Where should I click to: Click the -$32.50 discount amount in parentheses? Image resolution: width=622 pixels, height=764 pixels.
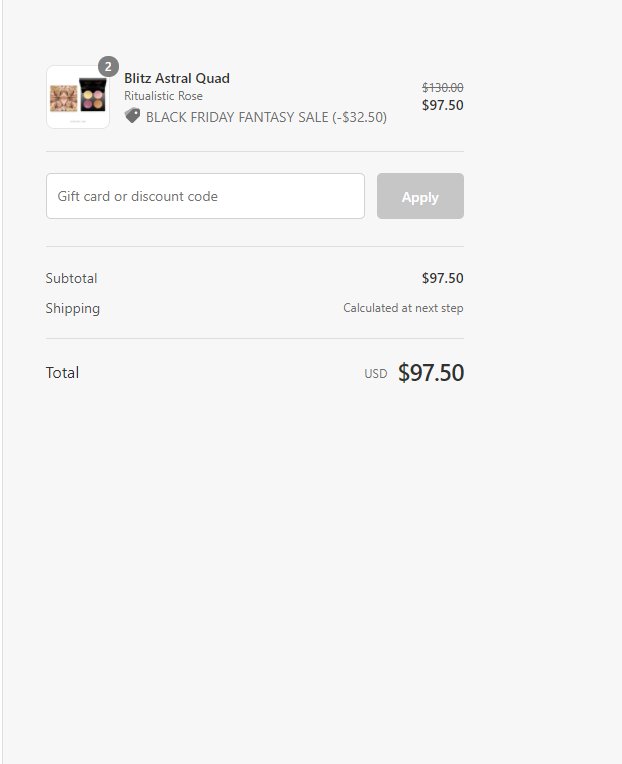(359, 117)
